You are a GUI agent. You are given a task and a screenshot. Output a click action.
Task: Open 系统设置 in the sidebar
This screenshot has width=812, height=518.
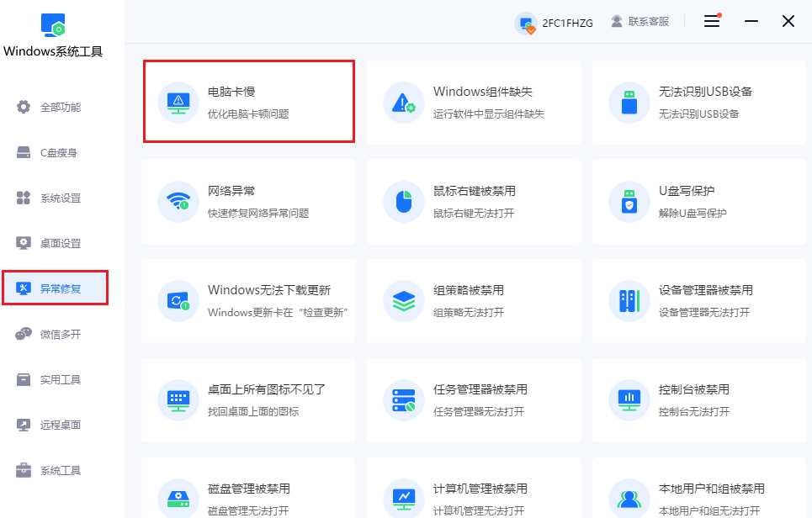click(49, 198)
